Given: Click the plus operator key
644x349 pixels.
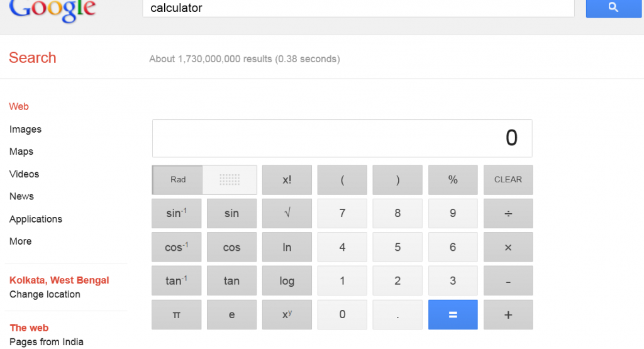Looking at the screenshot, I should (x=508, y=314).
